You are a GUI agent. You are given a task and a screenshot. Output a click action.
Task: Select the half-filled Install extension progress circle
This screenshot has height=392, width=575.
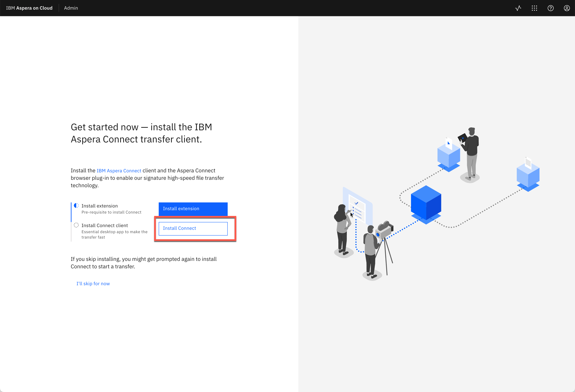(x=76, y=205)
